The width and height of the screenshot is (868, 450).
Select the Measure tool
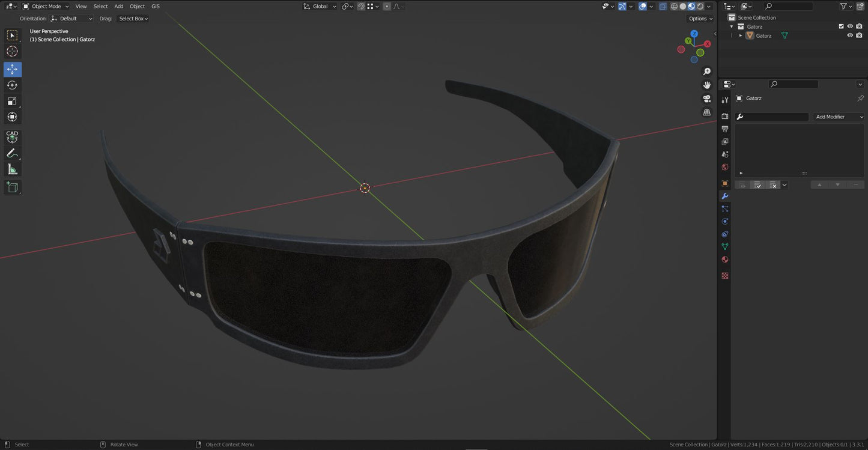point(12,169)
